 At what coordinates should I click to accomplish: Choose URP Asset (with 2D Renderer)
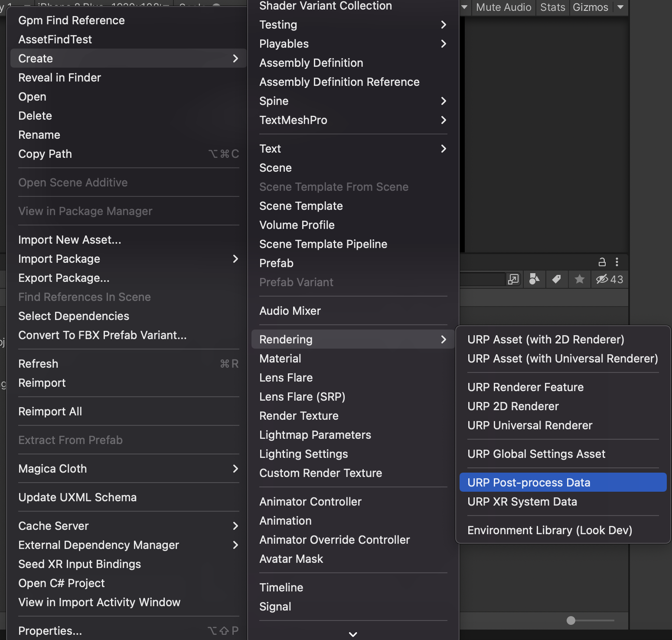[x=563, y=340]
